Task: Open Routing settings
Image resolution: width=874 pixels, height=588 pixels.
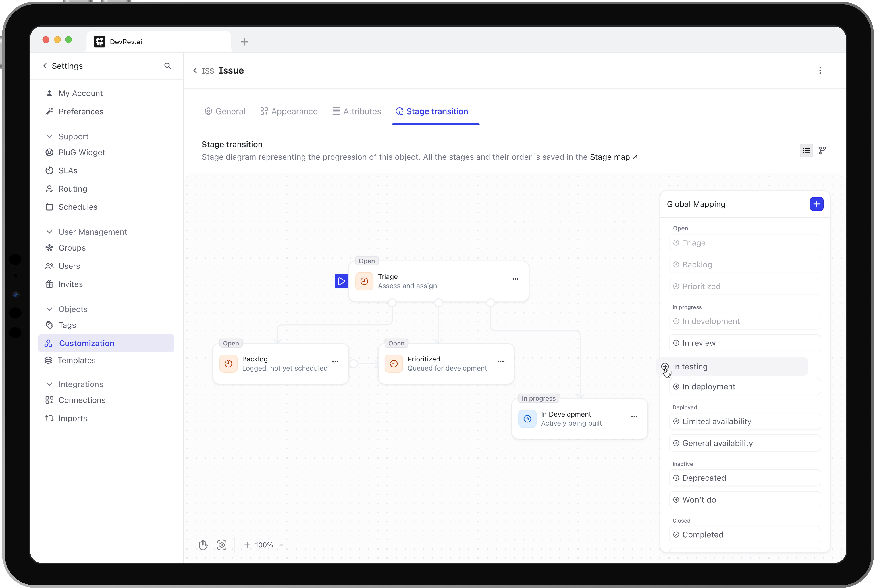Action: (72, 189)
